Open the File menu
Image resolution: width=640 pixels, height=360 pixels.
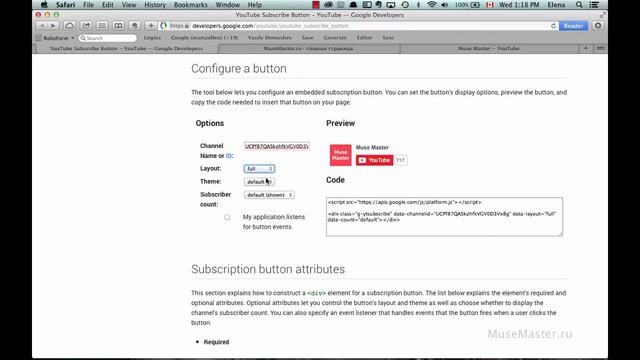[88, 5]
